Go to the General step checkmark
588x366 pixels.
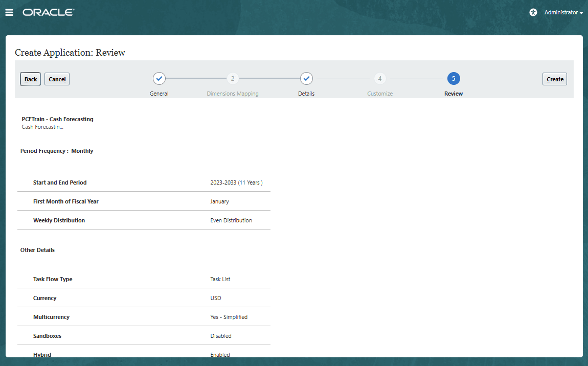click(159, 79)
